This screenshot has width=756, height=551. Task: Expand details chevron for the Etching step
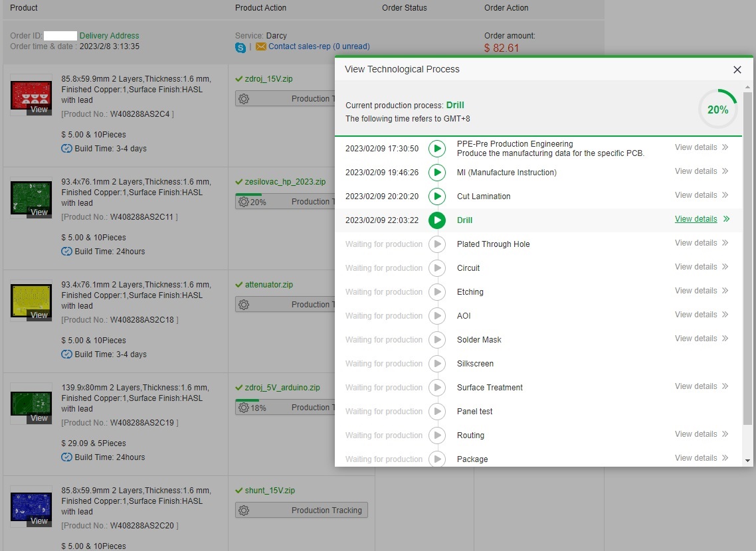(x=725, y=290)
